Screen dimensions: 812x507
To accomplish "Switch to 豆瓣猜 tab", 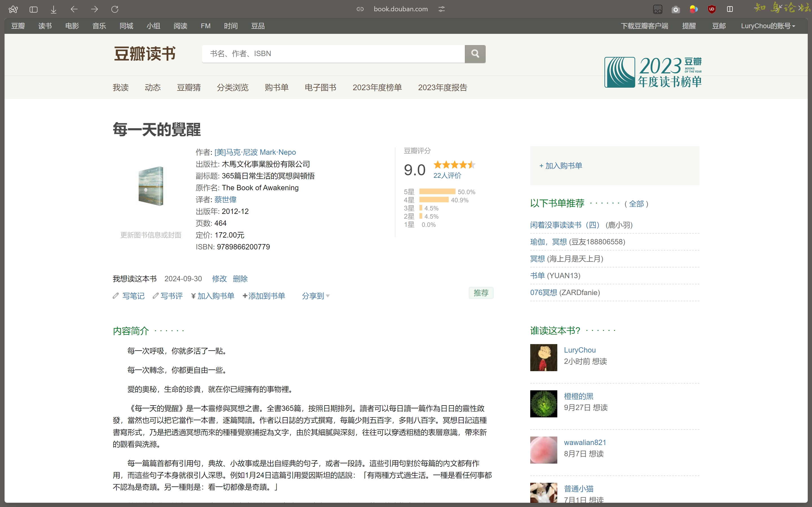I will coord(189,88).
